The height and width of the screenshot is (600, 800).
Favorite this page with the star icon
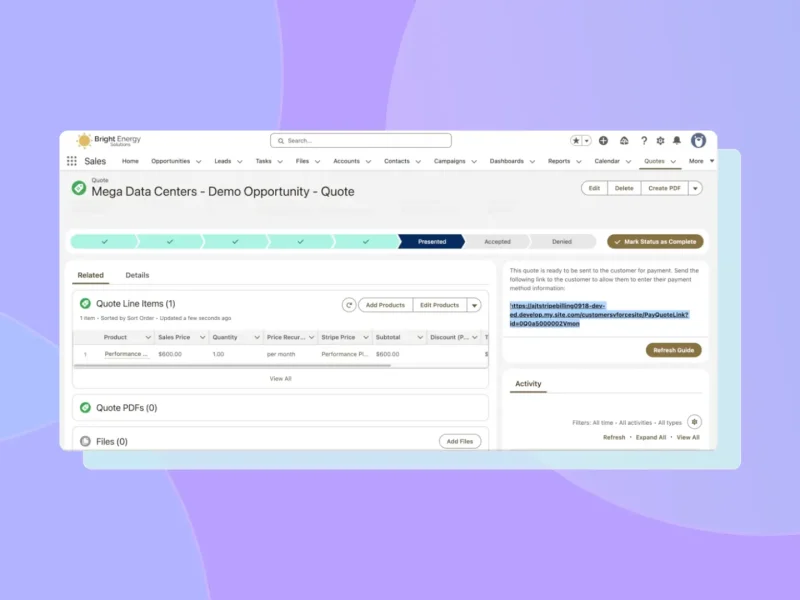[577, 141]
